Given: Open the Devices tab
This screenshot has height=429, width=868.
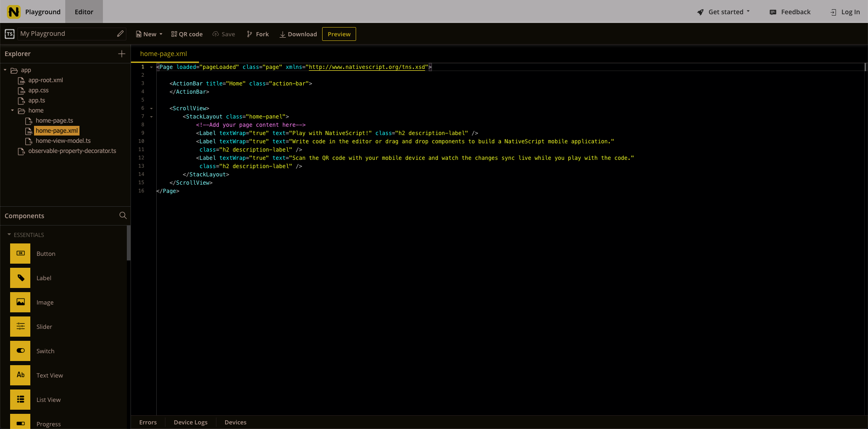Looking at the screenshot, I should tap(235, 422).
